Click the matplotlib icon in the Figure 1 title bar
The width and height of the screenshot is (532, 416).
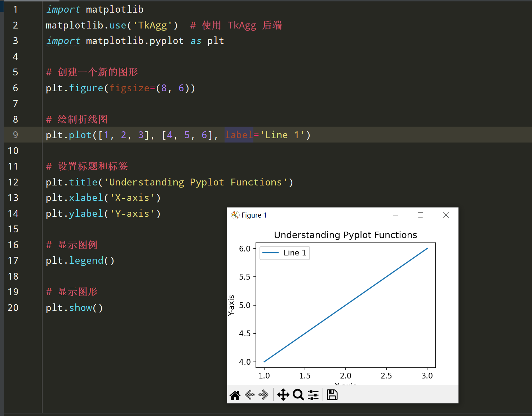[235, 215]
